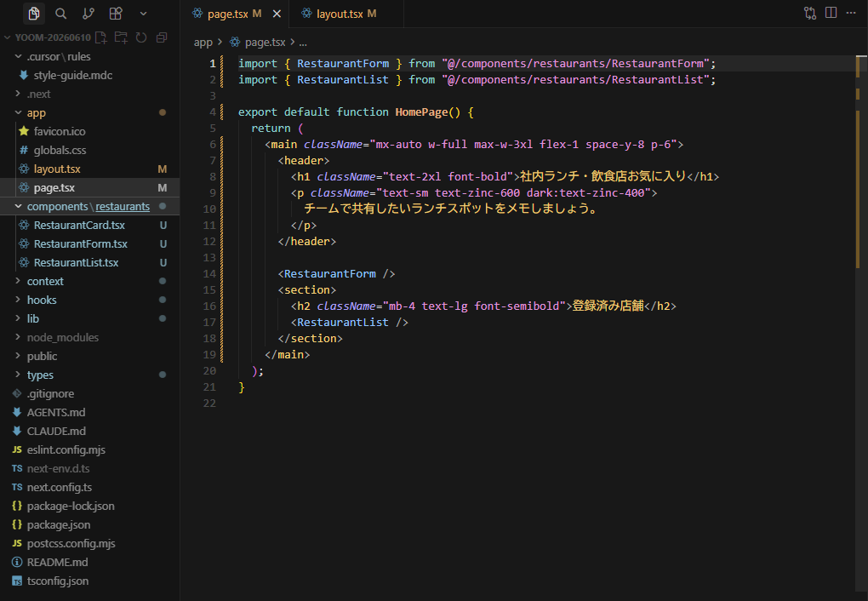Click the app breadcrumb segment

coord(203,42)
